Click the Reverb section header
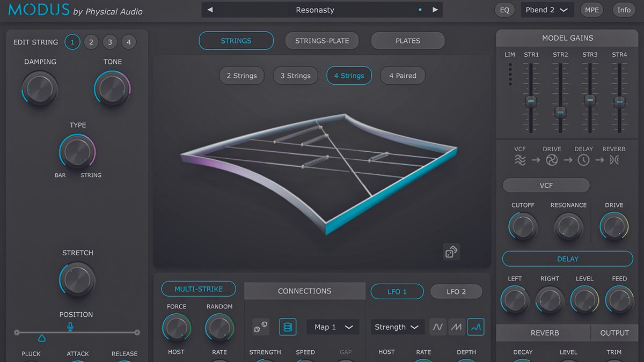644x362 pixels. tap(544, 333)
